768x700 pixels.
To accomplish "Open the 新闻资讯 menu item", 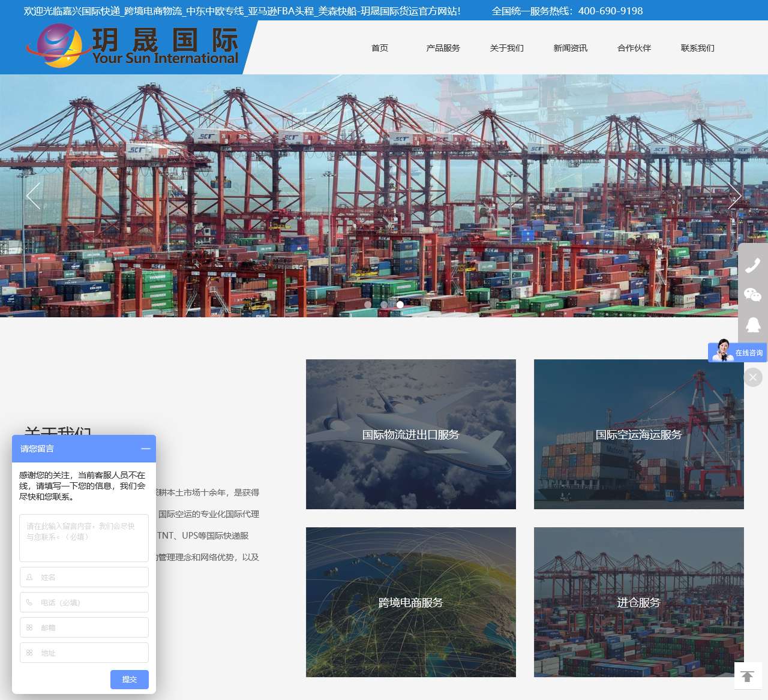I will click(x=571, y=48).
